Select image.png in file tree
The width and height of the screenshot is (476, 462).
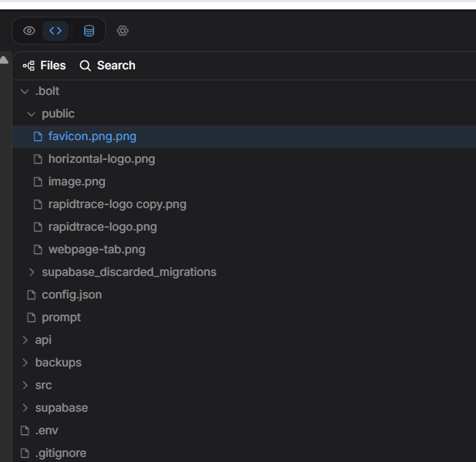pyautogui.click(x=77, y=182)
